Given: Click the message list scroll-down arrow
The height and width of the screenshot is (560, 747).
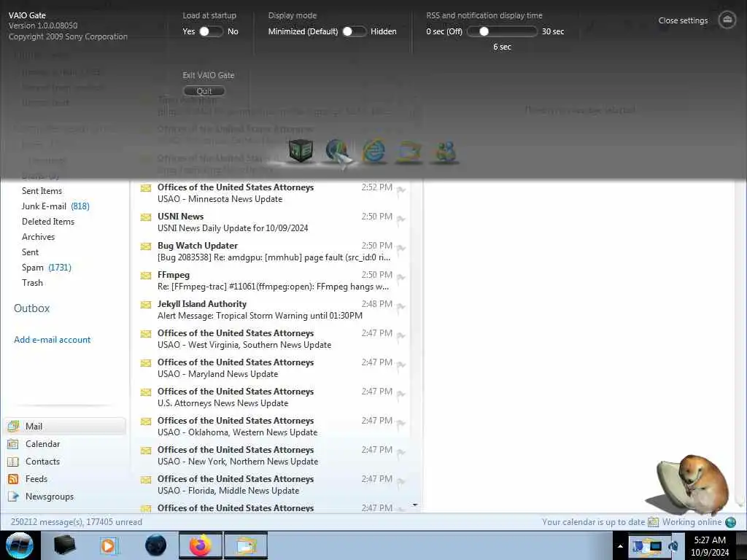Looking at the screenshot, I should 415,505.
